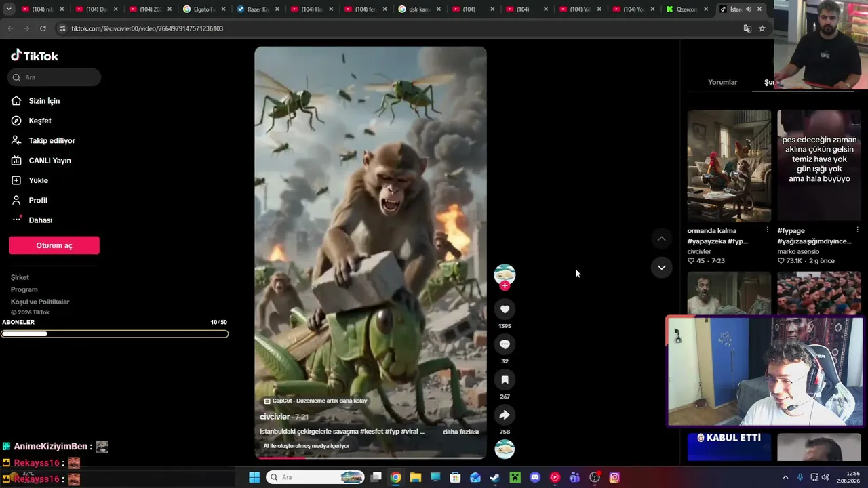Open the CapCut editing promo link
868x488 pixels.
click(x=315, y=401)
